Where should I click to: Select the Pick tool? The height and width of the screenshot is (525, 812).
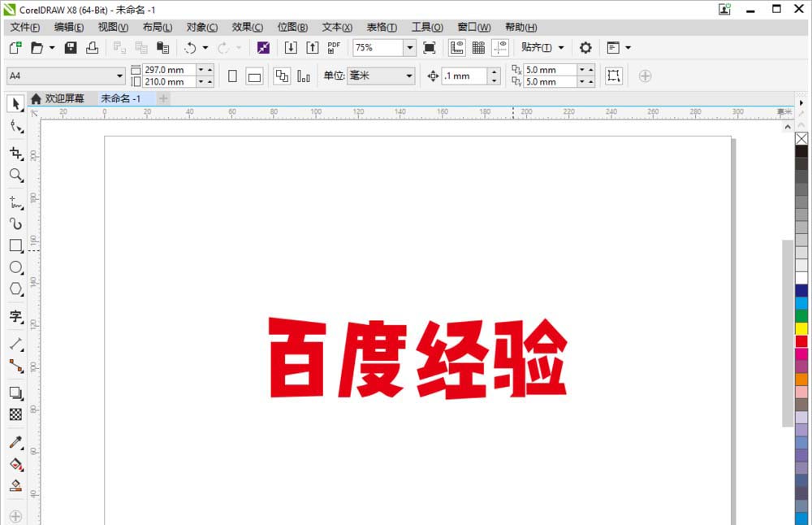16,103
